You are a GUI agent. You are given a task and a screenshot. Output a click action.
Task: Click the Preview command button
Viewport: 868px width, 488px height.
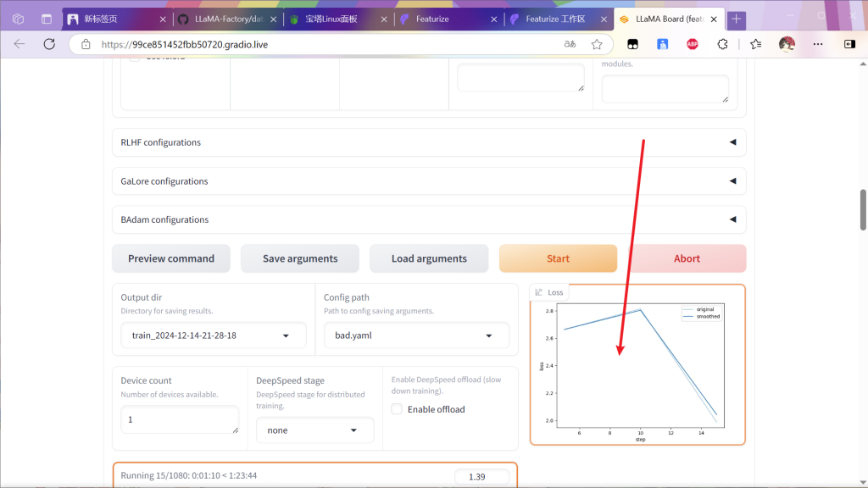(171, 258)
